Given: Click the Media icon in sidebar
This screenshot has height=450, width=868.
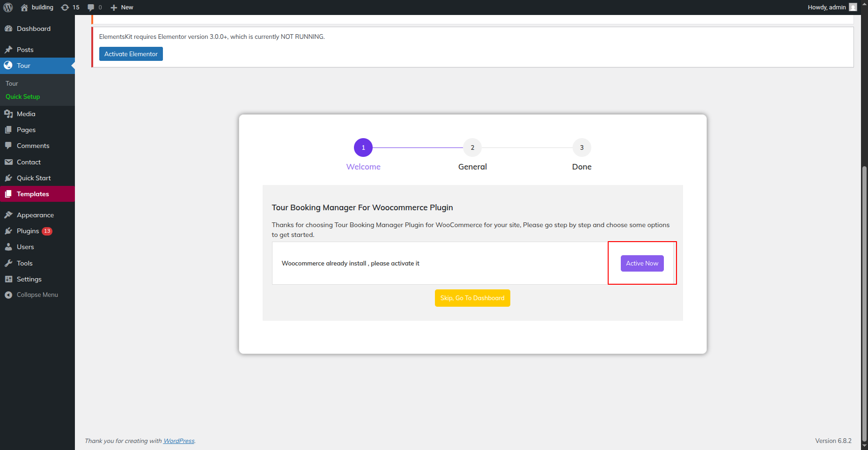Looking at the screenshot, I should click(8, 114).
